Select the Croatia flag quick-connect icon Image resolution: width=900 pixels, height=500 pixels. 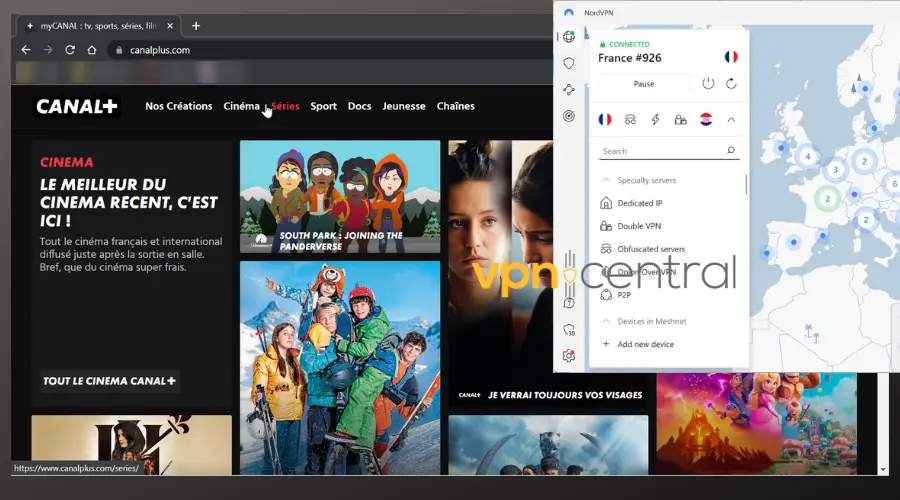point(706,119)
